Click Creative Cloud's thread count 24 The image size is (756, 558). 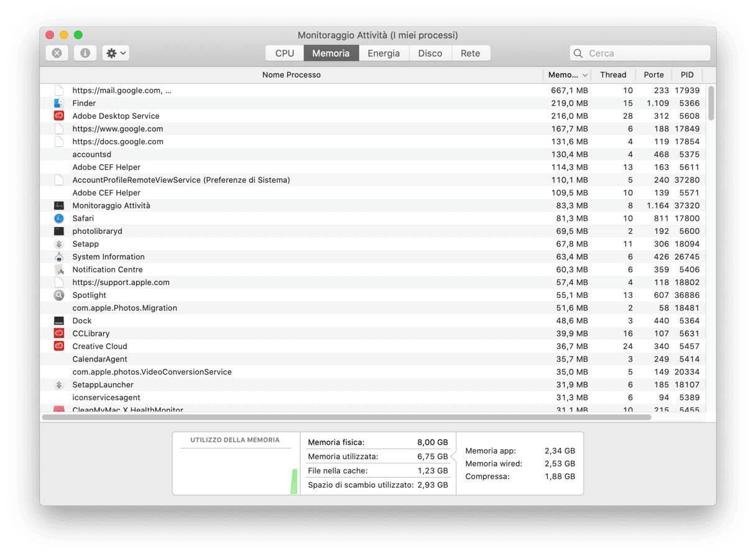tap(627, 346)
